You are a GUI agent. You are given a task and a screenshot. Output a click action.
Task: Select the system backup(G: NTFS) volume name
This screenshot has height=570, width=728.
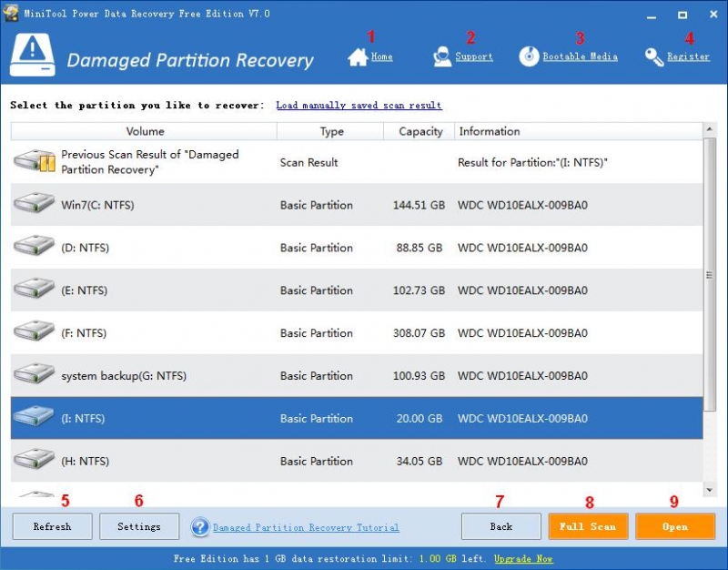click(x=124, y=376)
